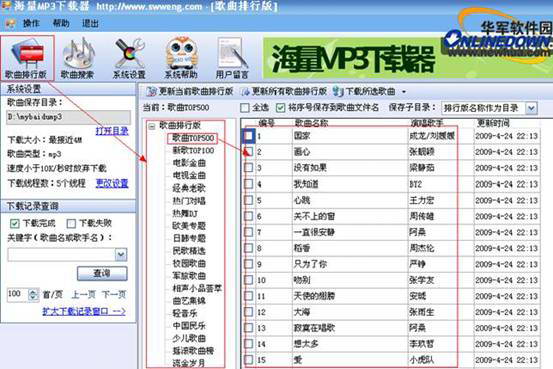
Task: Toggle the 下载完成 checkbox
Action: point(14,223)
